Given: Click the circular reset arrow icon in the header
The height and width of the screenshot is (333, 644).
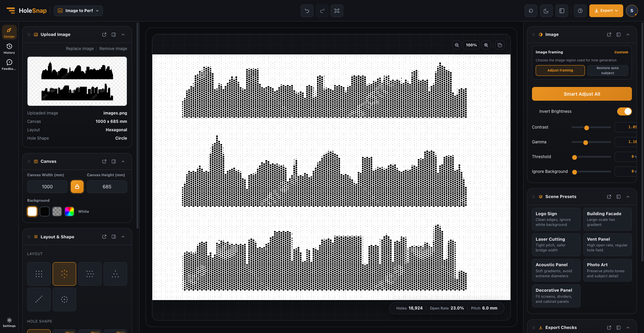Looking at the screenshot, I should (531, 11).
